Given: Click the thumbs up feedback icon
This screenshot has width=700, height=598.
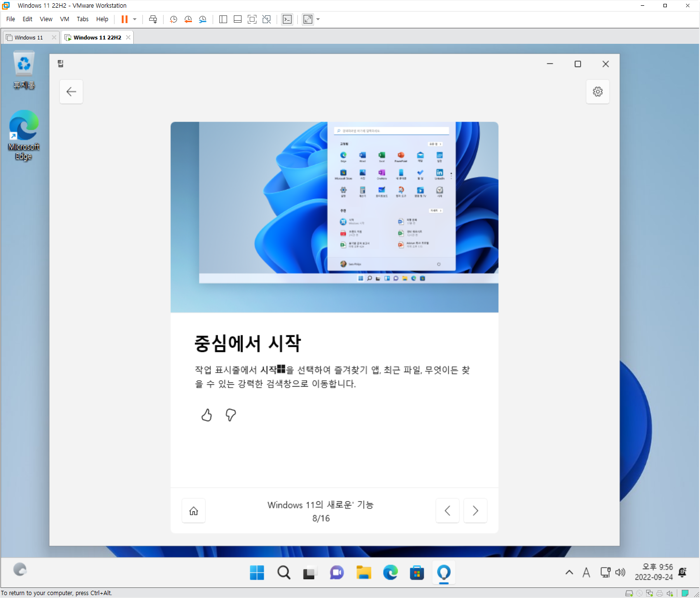Looking at the screenshot, I should [206, 415].
